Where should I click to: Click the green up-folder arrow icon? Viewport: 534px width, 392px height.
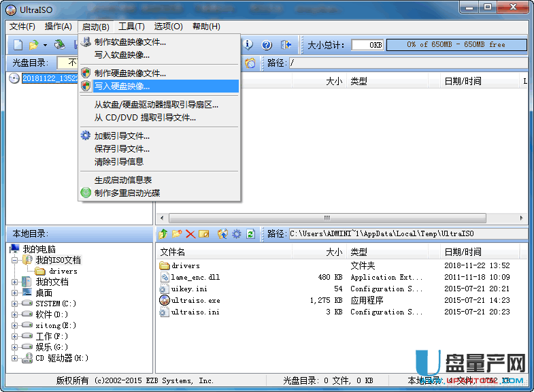tap(163, 234)
